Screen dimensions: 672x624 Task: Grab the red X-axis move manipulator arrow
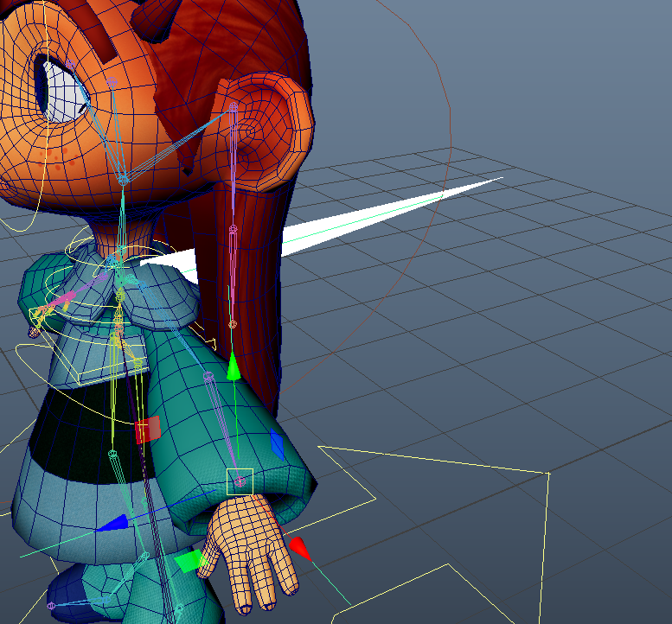click(300, 549)
